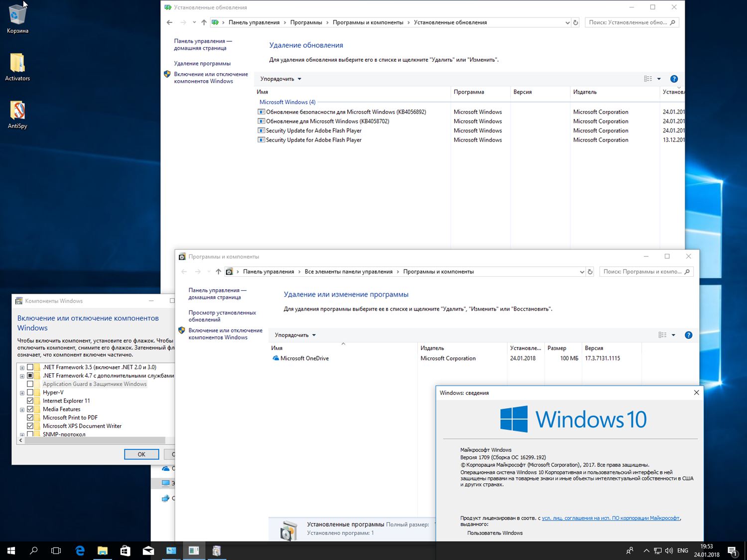Open the Recycle Bin desktop icon
747x560 pixels.
17,15
